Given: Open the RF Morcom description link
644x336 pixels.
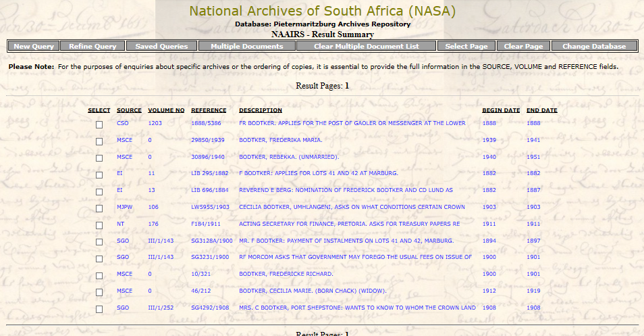Looking at the screenshot, I should tap(355, 257).
